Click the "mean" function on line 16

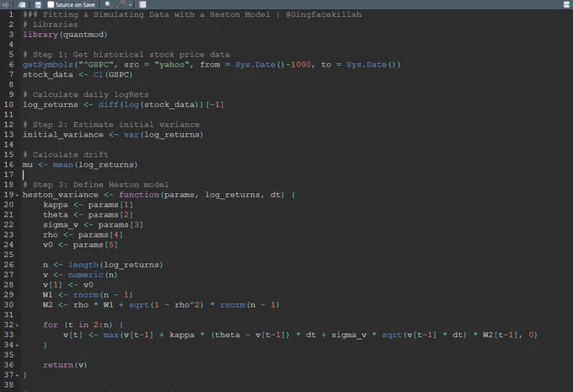[x=63, y=164]
